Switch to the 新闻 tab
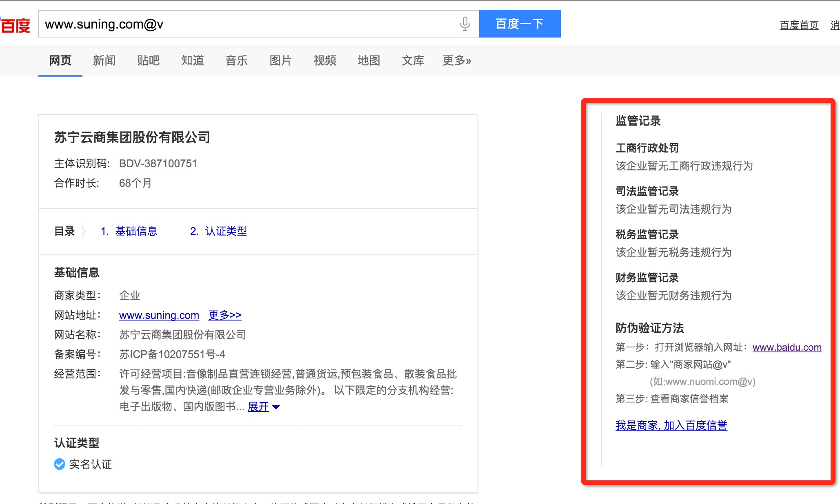The image size is (840, 504). point(104,61)
